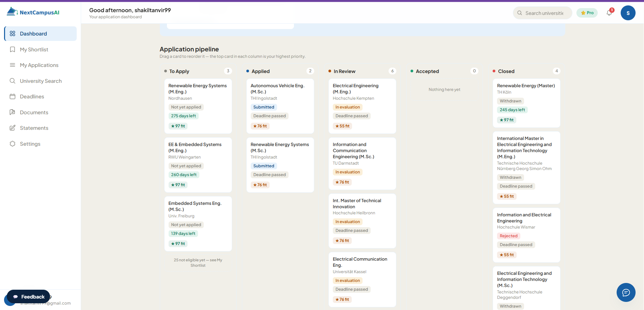This screenshot has height=310, width=644.
Task: Click the NextCampusAI logo icon
Action: (x=12, y=11)
